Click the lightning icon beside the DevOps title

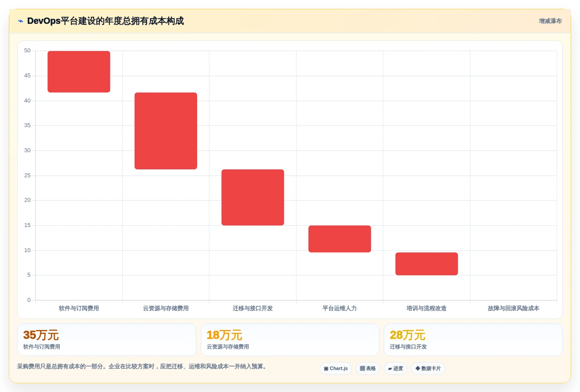(21, 21)
